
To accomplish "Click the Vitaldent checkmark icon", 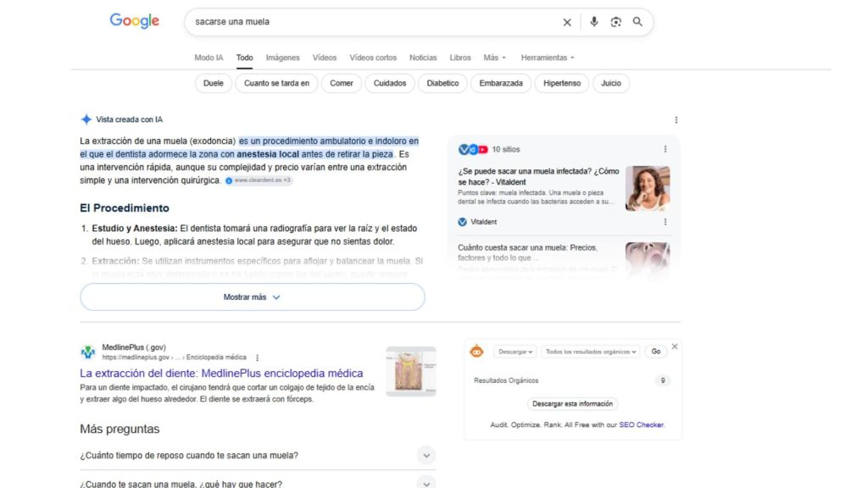I will pyautogui.click(x=462, y=222).
